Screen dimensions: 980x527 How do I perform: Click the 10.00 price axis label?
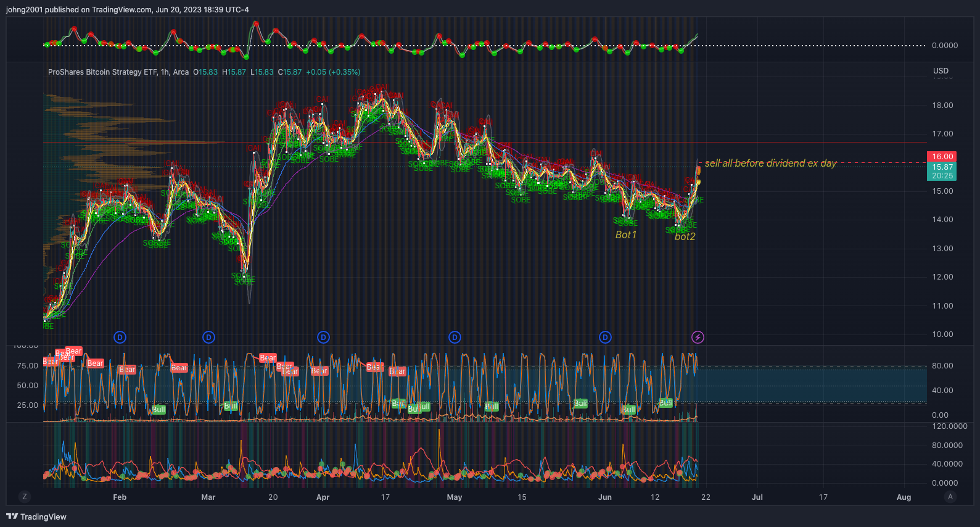[942, 334]
